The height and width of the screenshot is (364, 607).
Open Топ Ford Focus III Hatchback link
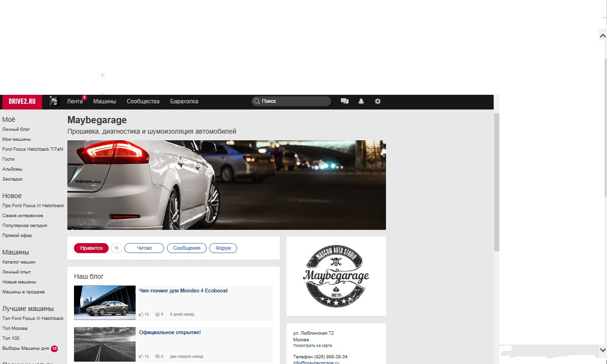tap(33, 318)
